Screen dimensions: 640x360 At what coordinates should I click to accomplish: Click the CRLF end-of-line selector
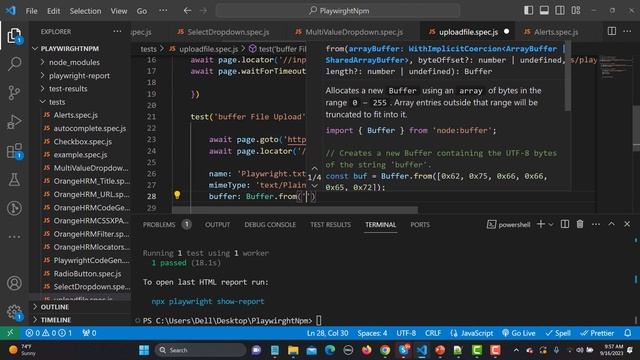click(433, 333)
